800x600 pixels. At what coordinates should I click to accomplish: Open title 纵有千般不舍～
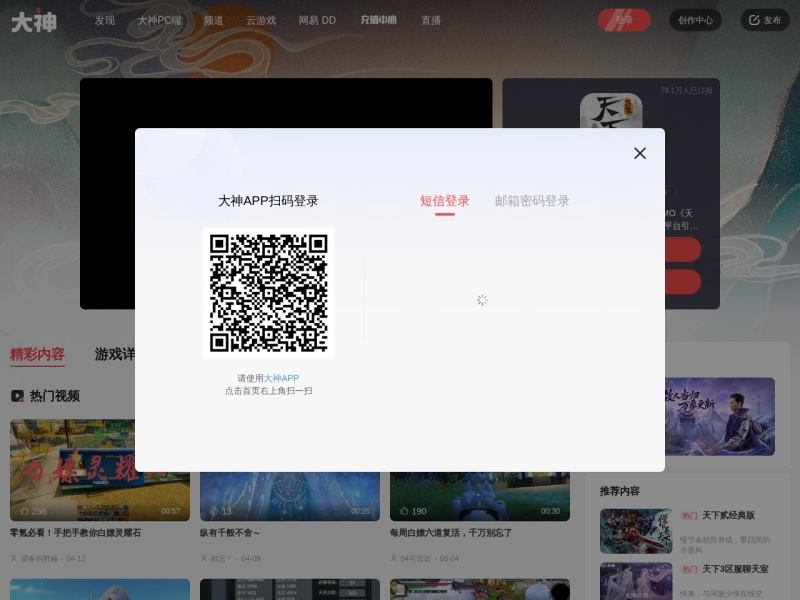tap(230, 533)
